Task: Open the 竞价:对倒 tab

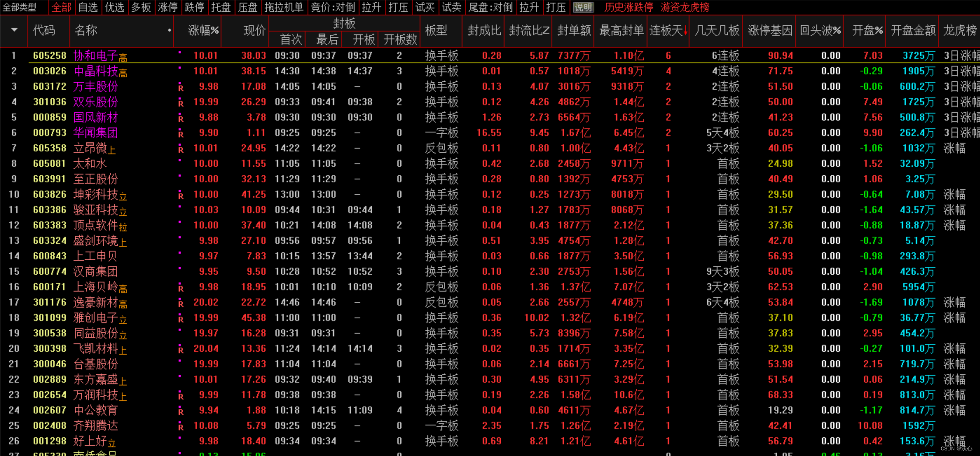Action: point(333,7)
